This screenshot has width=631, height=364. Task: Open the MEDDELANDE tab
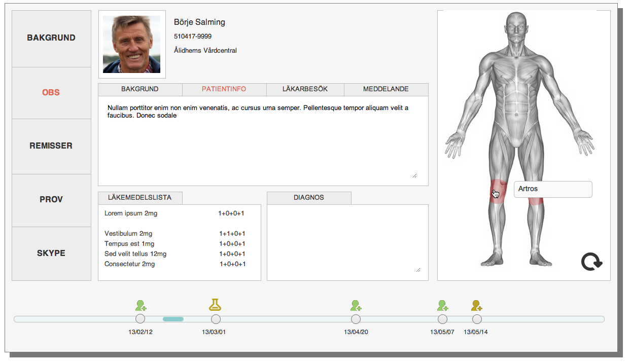386,89
